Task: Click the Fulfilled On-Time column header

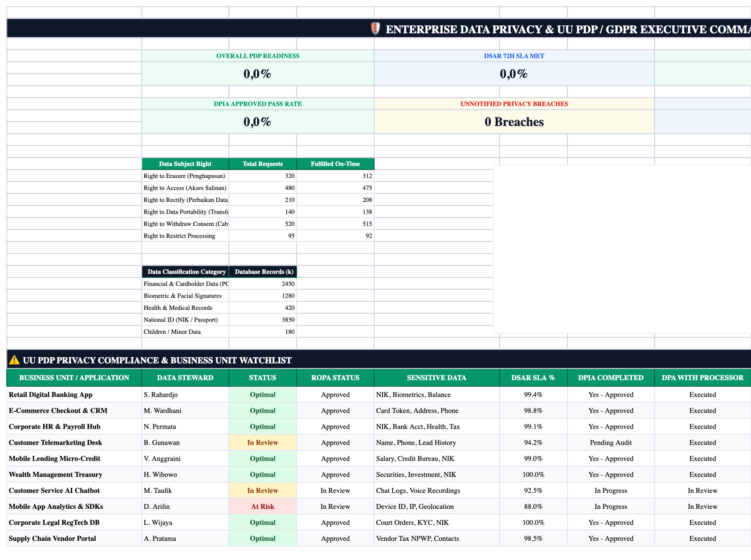Action: click(336, 164)
